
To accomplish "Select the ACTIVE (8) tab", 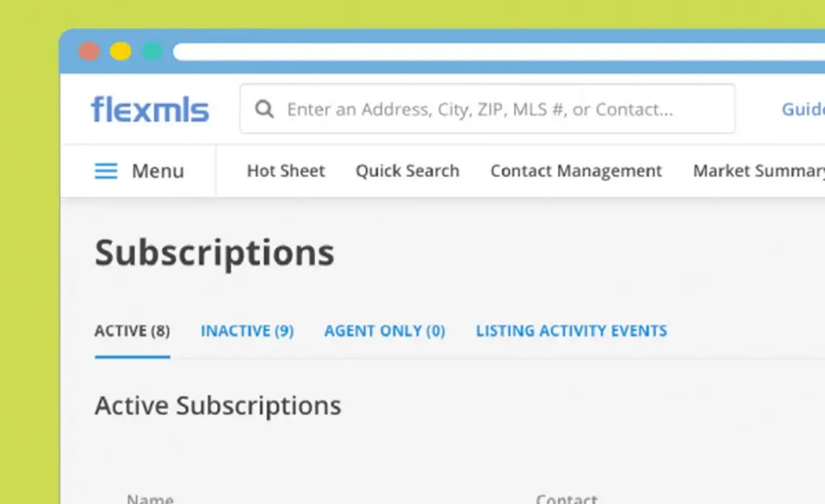I will pos(132,331).
